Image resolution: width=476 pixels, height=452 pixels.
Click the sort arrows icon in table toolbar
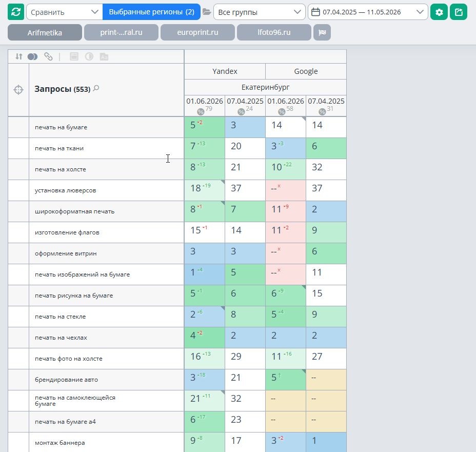(x=19, y=56)
